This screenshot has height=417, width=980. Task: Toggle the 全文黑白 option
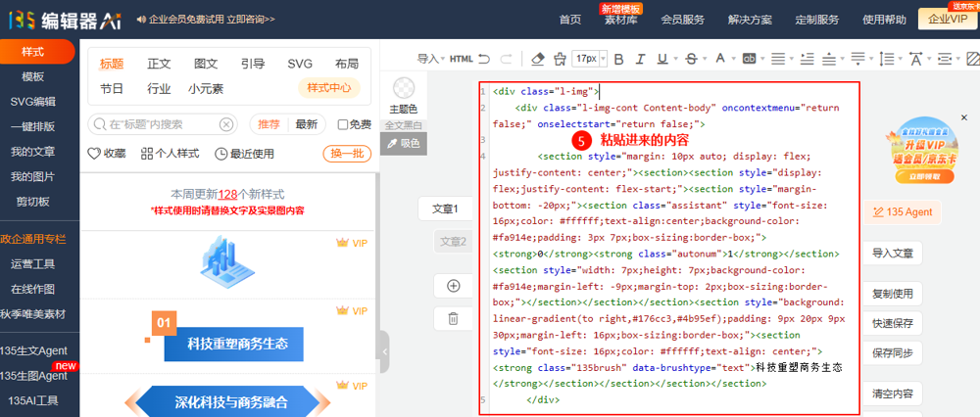click(404, 125)
